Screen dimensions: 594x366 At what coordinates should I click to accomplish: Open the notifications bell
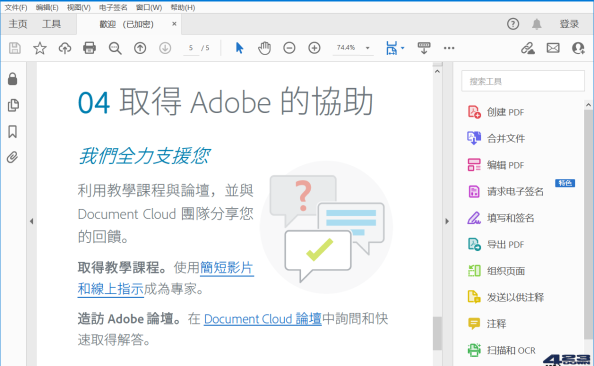536,24
